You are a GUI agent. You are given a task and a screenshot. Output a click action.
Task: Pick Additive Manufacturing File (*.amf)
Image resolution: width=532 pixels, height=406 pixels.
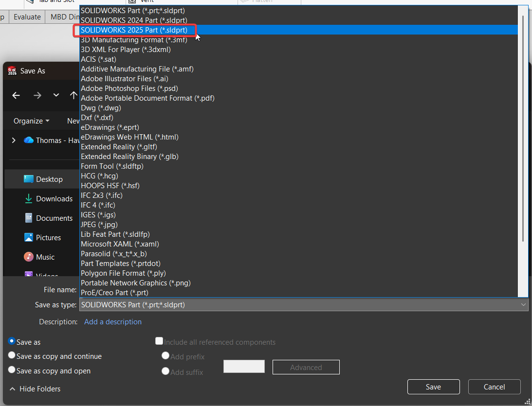pyautogui.click(x=298, y=69)
